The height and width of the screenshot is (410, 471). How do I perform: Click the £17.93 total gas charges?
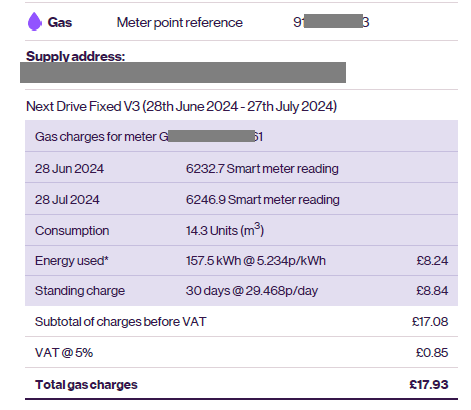429,384
